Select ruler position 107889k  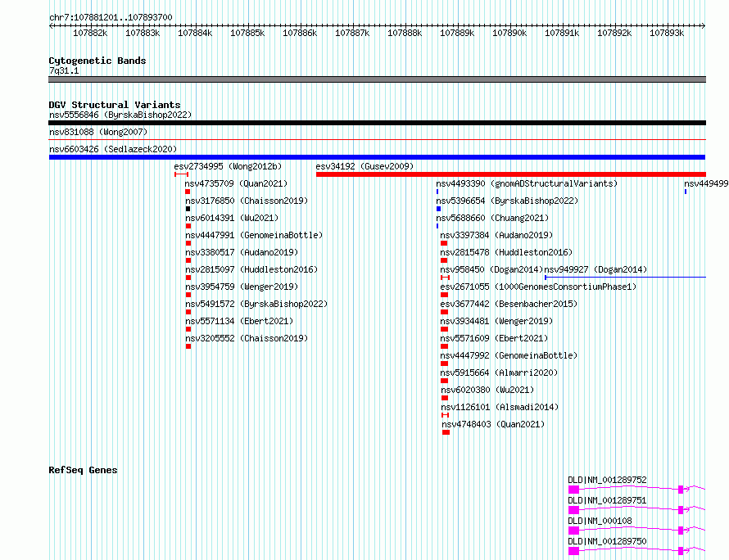pyautogui.click(x=457, y=33)
